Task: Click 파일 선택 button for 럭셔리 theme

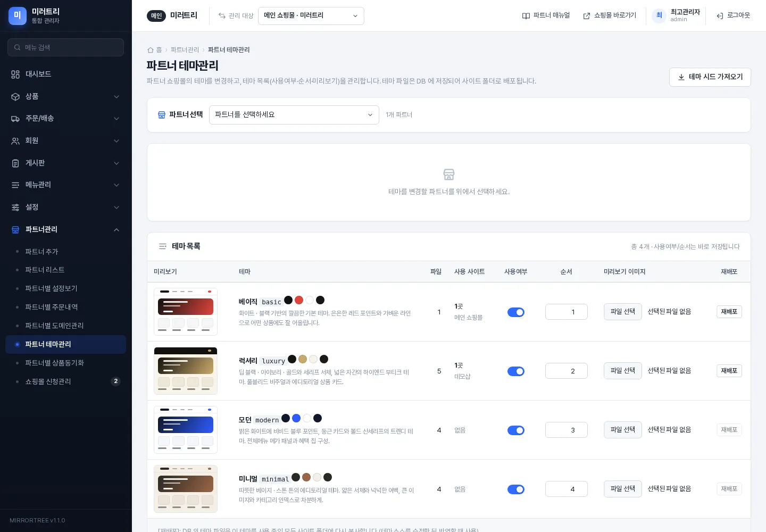Action: 623,371
